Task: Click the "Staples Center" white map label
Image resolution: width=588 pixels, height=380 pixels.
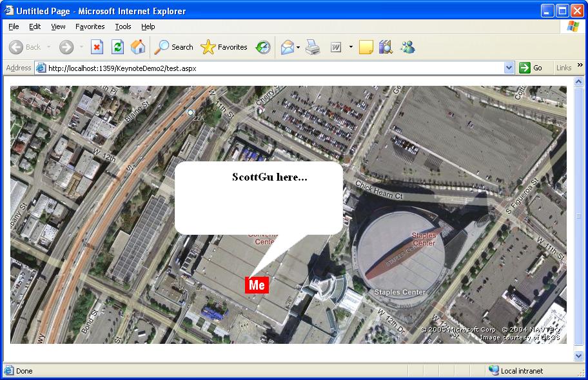Action: click(x=400, y=292)
